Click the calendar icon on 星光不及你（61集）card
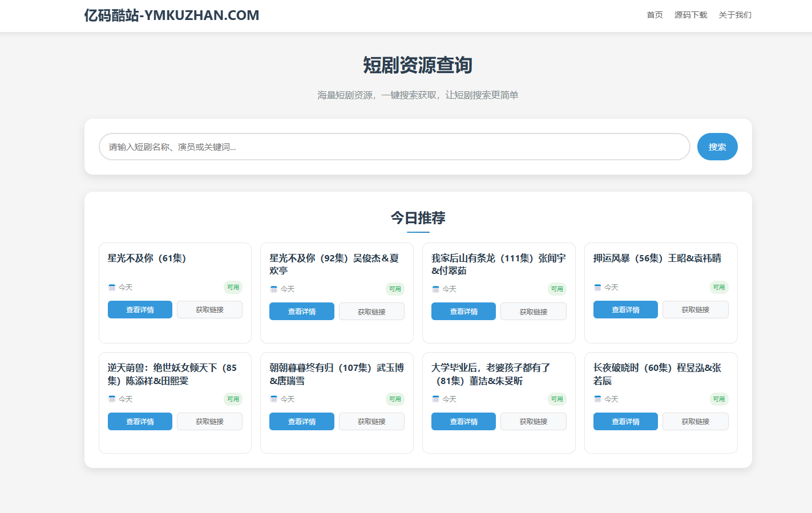 (112, 287)
